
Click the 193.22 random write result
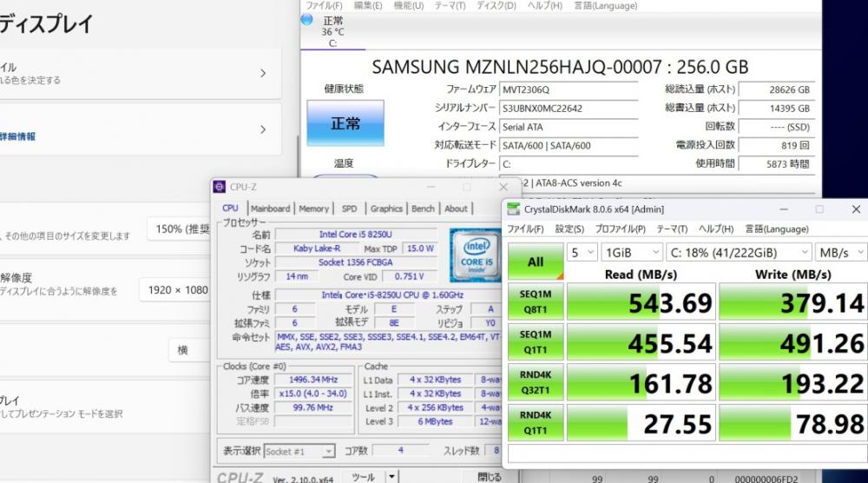pos(793,382)
